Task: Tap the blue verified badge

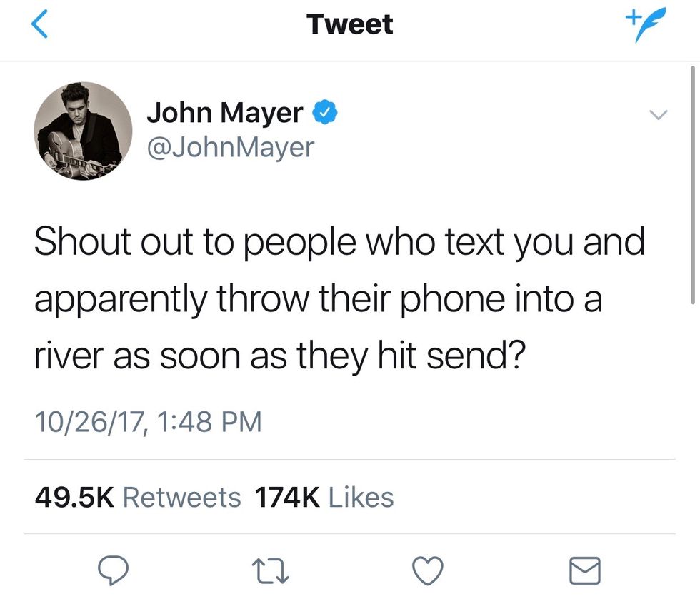Action: point(325,112)
